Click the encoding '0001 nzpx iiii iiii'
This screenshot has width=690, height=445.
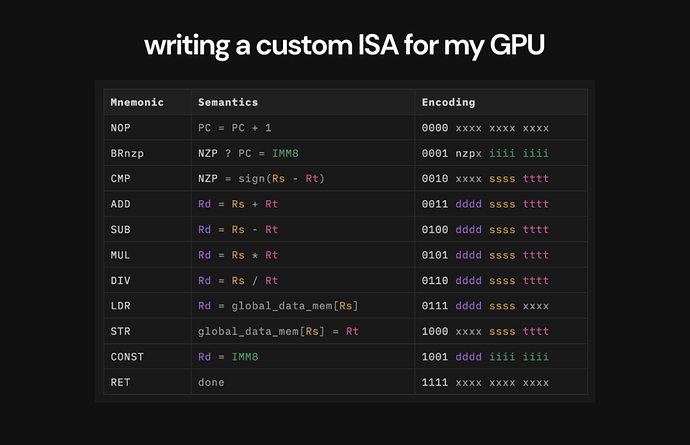point(485,153)
